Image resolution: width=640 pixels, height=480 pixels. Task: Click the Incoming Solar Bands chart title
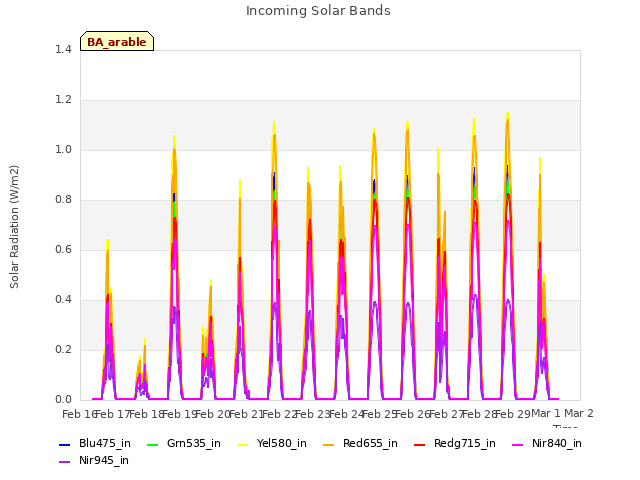318,11
